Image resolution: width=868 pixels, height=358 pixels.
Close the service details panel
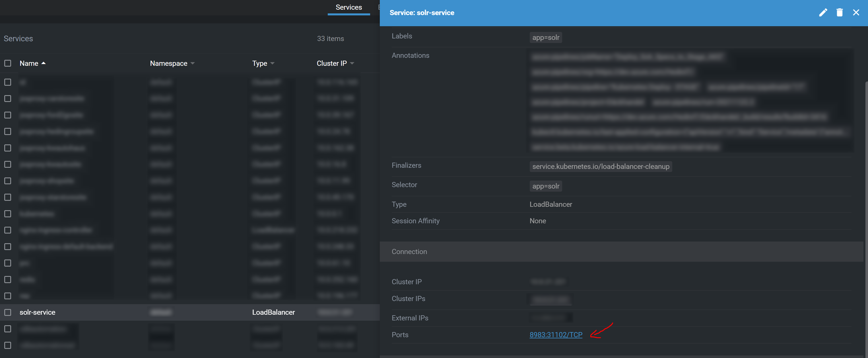coord(856,13)
